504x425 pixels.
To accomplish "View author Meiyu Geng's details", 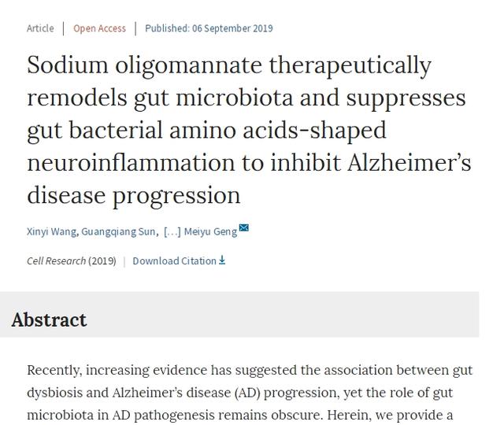I will [x=210, y=231].
